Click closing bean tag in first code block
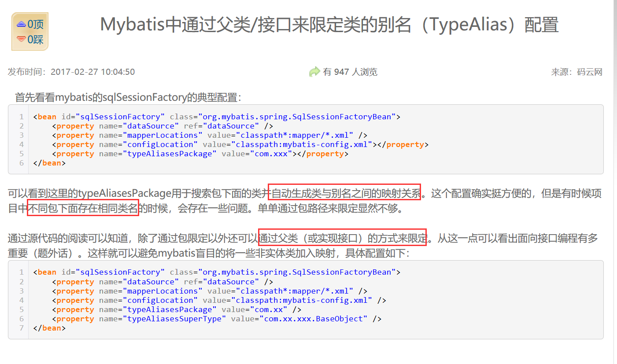Viewport: 617px width, 364px height. tap(49, 163)
